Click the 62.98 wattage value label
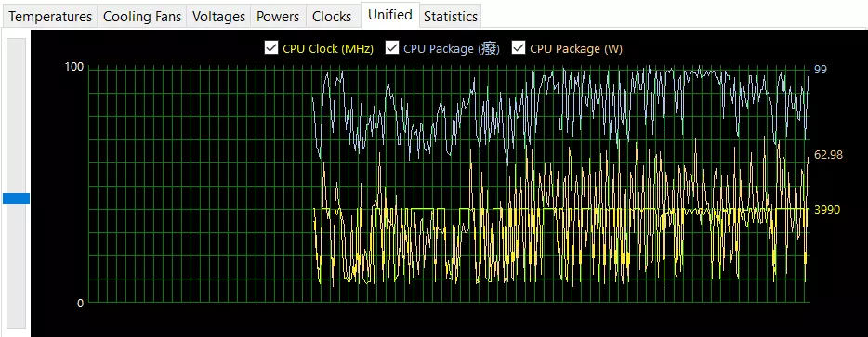 tap(828, 155)
